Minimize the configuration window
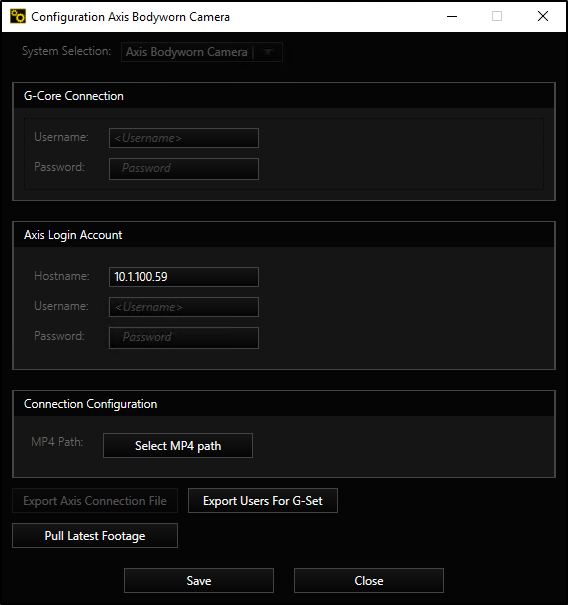Viewport: 568px width, 605px height. pos(452,16)
